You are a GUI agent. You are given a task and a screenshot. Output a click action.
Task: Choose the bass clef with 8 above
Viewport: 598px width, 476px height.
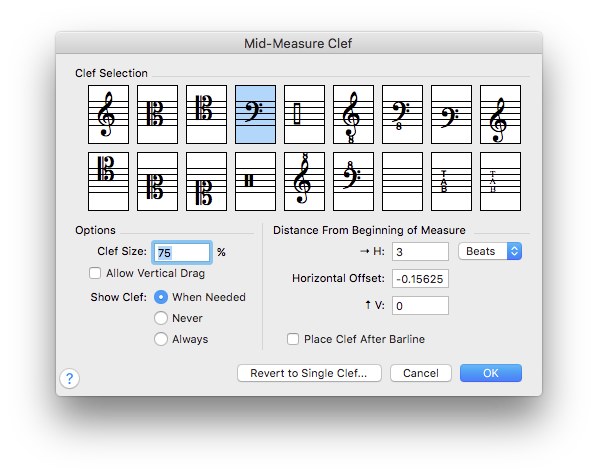[x=354, y=181]
